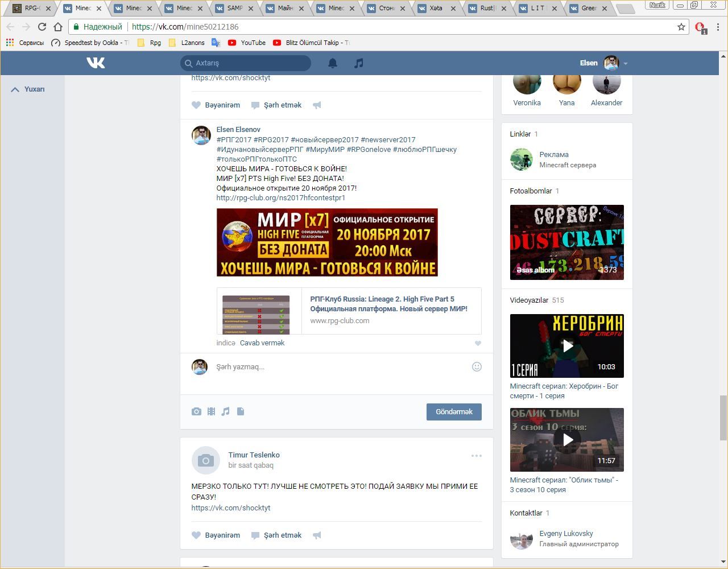Open the Blitz Ölümcül Takip bookmark
The width and height of the screenshot is (728, 569).
(311, 43)
